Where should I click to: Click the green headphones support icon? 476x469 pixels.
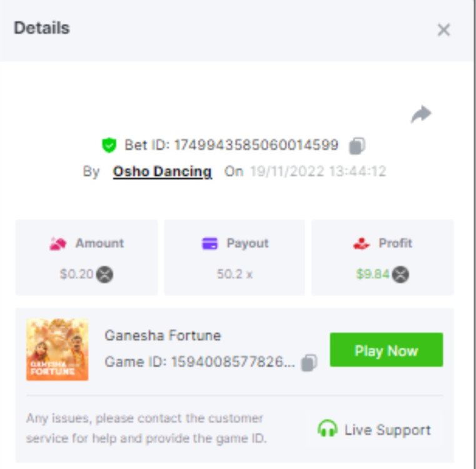[327, 428]
